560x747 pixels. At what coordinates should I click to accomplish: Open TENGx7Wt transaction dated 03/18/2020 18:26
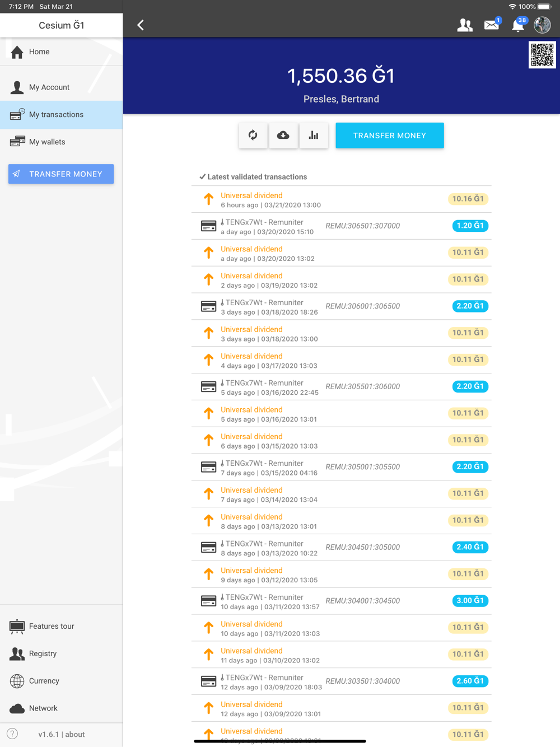pyautogui.click(x=342, y=307)
